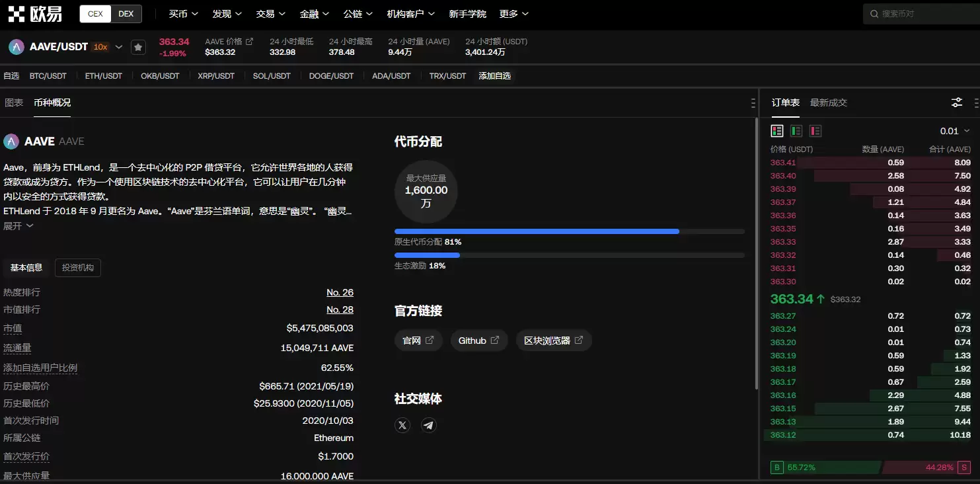Open the X (Twitter) social media icon
The image size is (980, 484).
point(402,425)
